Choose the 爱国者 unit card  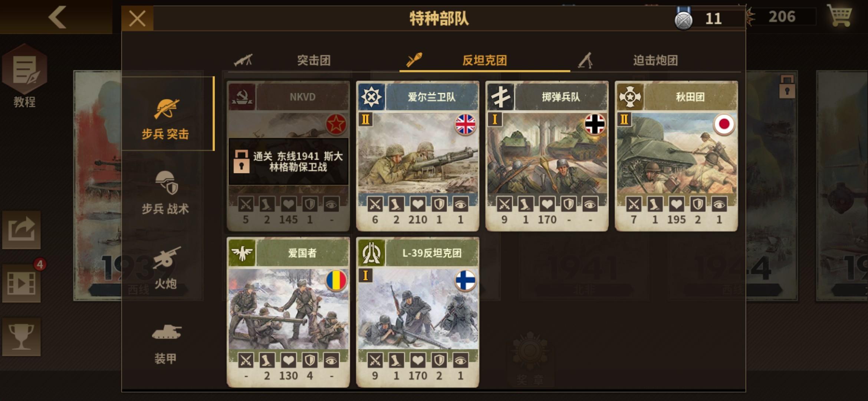pos(288,312)
